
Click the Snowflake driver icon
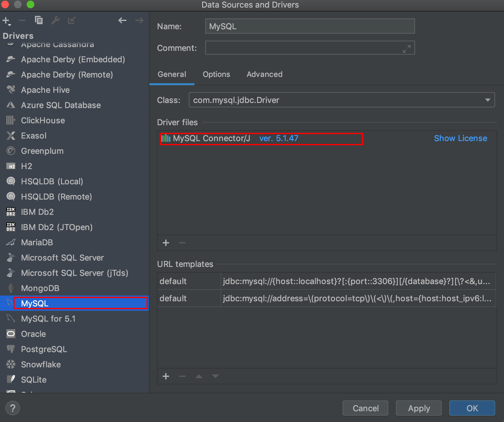(11, 364)
